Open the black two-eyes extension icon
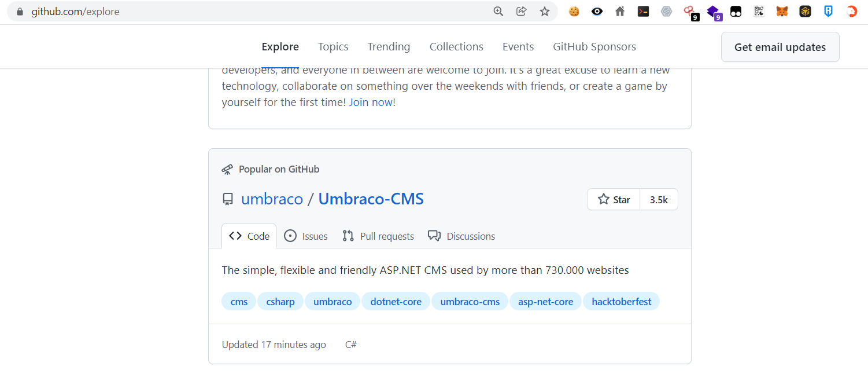The width and height of the screenshot is (868, 381). pos(736,11)
